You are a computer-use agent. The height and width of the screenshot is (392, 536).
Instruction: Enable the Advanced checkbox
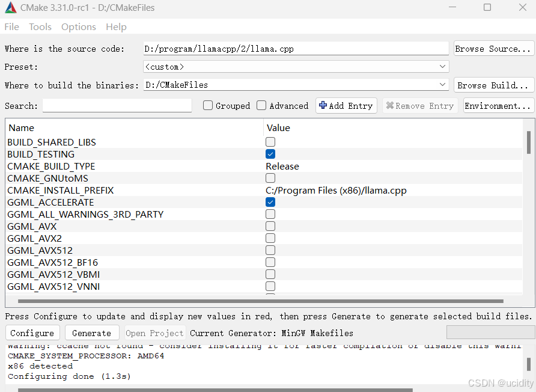tap(261, 105)
